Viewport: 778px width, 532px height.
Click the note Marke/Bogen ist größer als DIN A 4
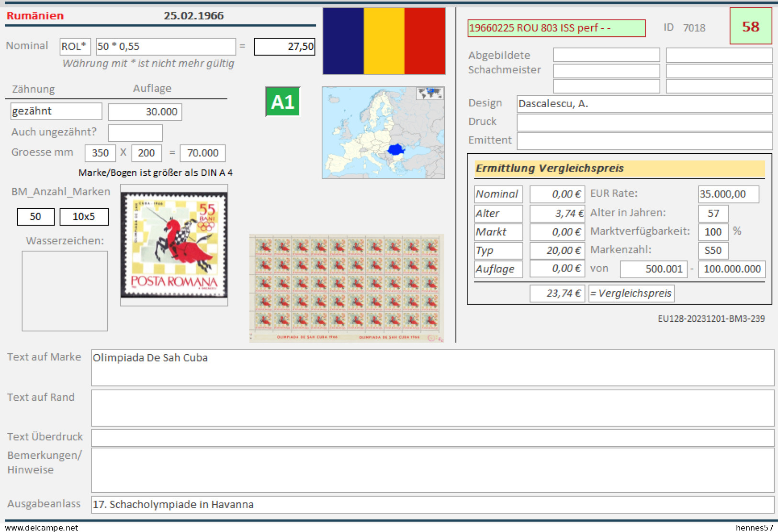pyautogui.click(x=156, y=173)
